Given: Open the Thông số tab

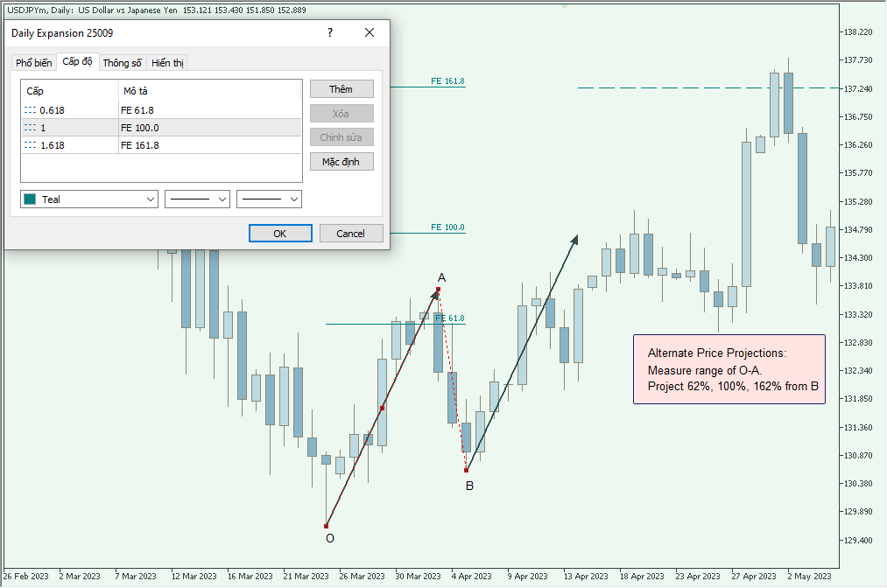Looking at the screenshot, I should point(122,63).
